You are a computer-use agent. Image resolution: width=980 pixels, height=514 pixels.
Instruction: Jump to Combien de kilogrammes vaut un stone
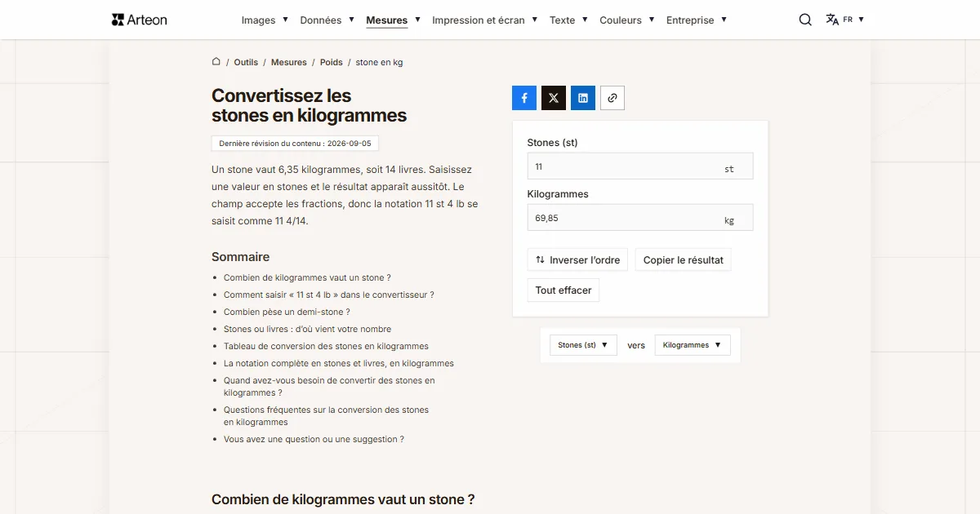point(307,277)
